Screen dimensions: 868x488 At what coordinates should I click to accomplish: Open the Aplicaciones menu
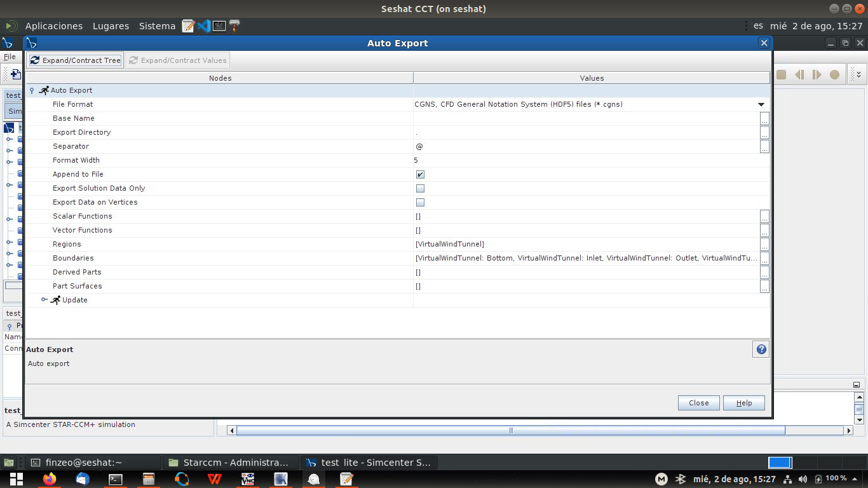pos(53,26)
